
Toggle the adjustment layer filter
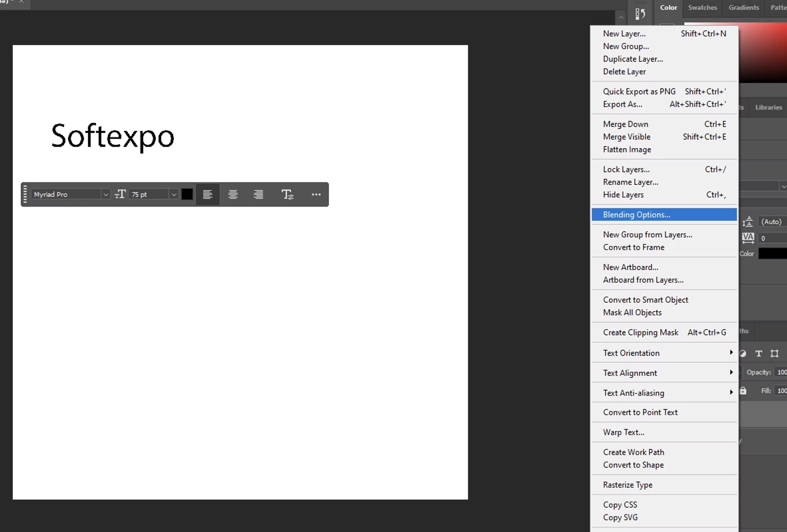[x=743, y=354]
